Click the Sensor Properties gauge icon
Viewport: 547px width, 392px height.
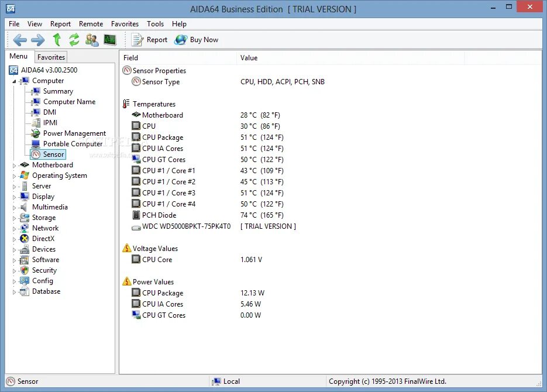pos(127,70)
